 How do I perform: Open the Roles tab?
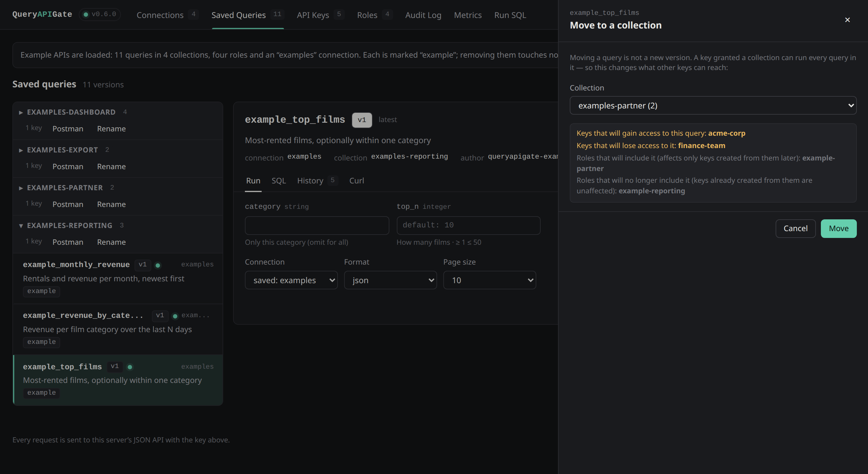pos(375,15)
